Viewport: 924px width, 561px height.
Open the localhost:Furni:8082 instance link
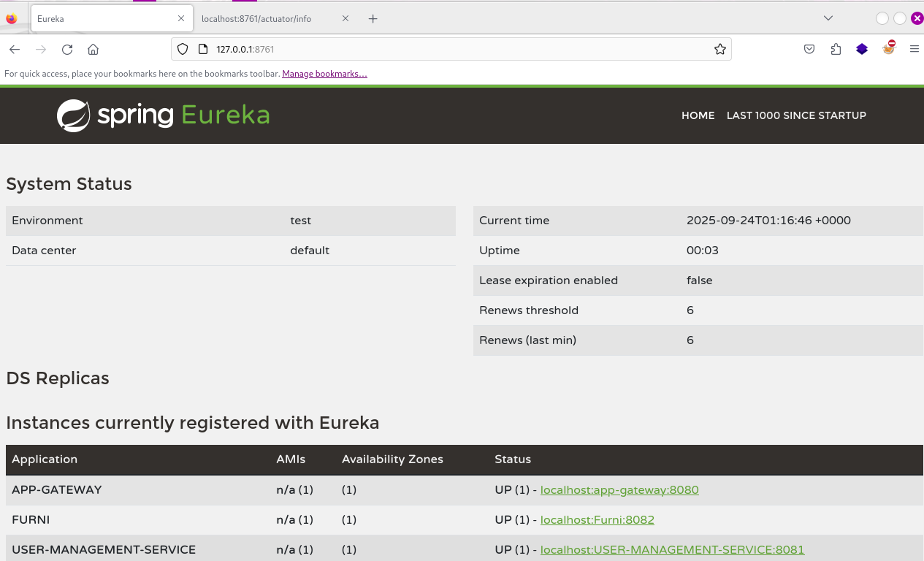pos(597,520)
